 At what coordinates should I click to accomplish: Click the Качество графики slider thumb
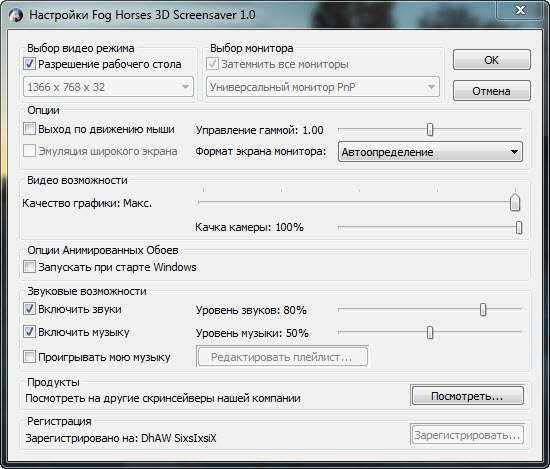point(515,202)
